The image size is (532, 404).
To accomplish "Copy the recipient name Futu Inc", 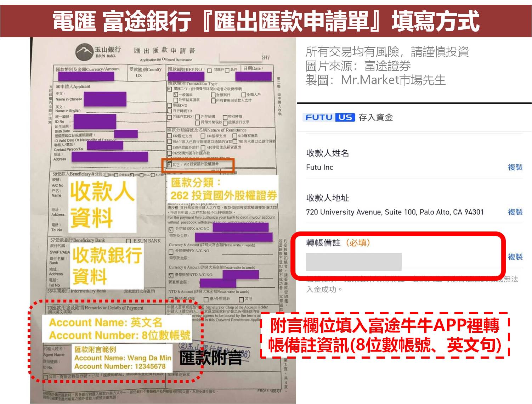I will tap(515, 167).
